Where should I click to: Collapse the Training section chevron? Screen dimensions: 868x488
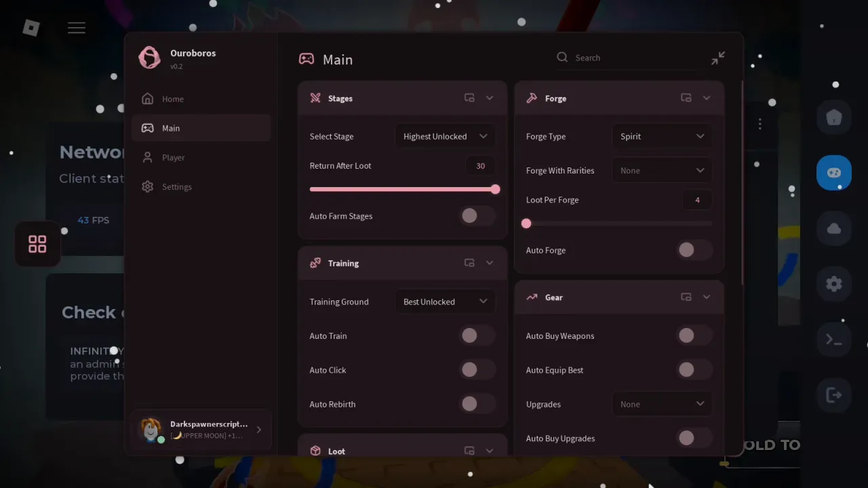coord(490,263)
